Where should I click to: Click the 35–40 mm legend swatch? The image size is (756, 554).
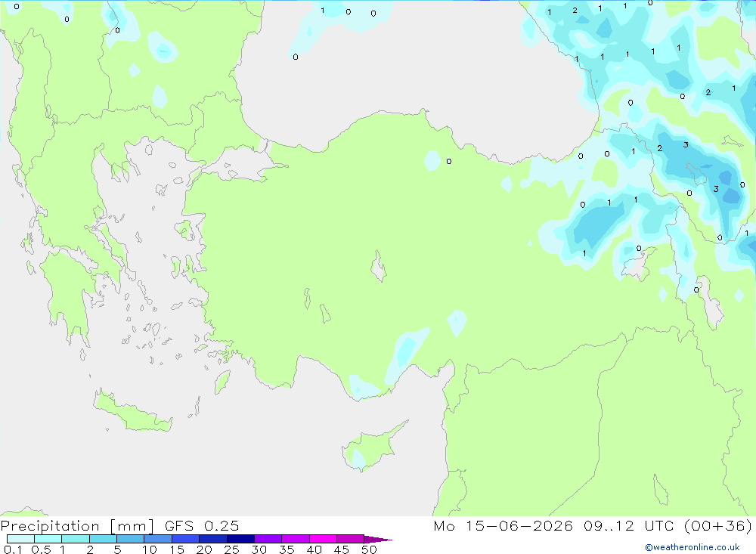pyautogui.click(x=295, y=539)
